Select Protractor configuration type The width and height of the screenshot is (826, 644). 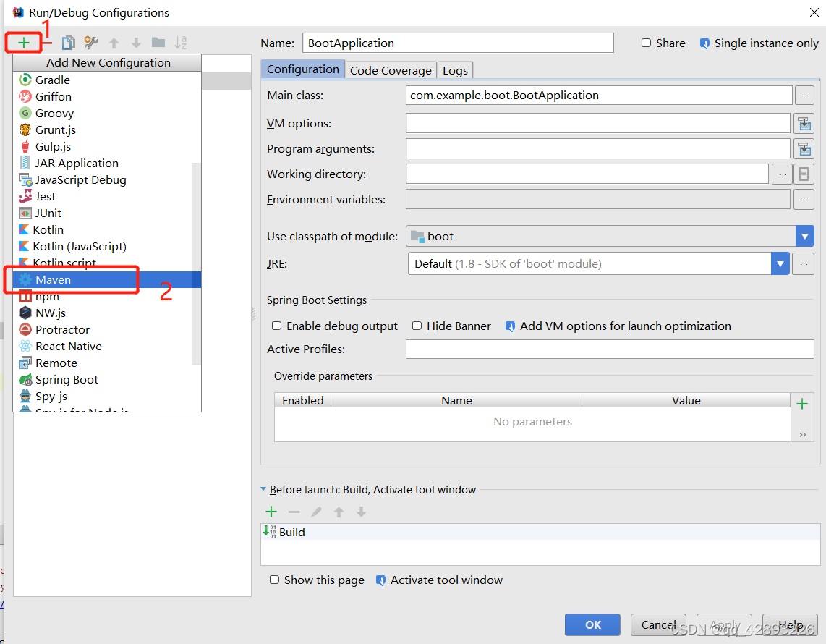pyautogui.click(x=107, y=329)
